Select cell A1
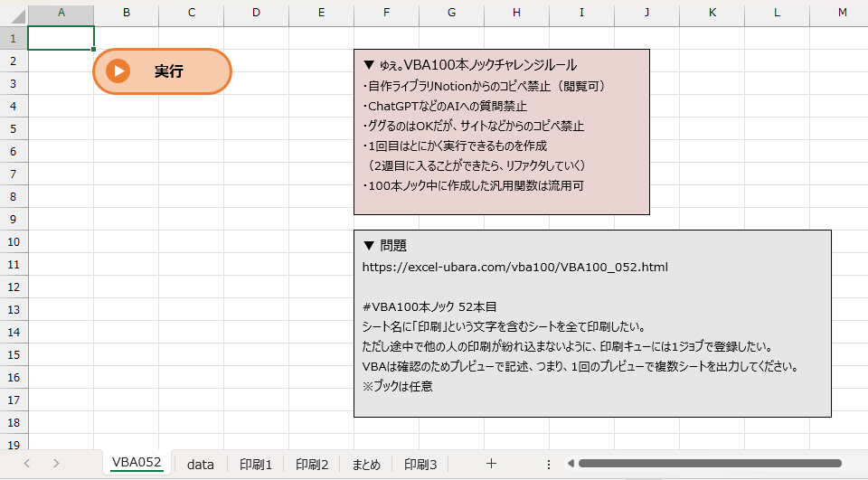 (x=61, y=38)
